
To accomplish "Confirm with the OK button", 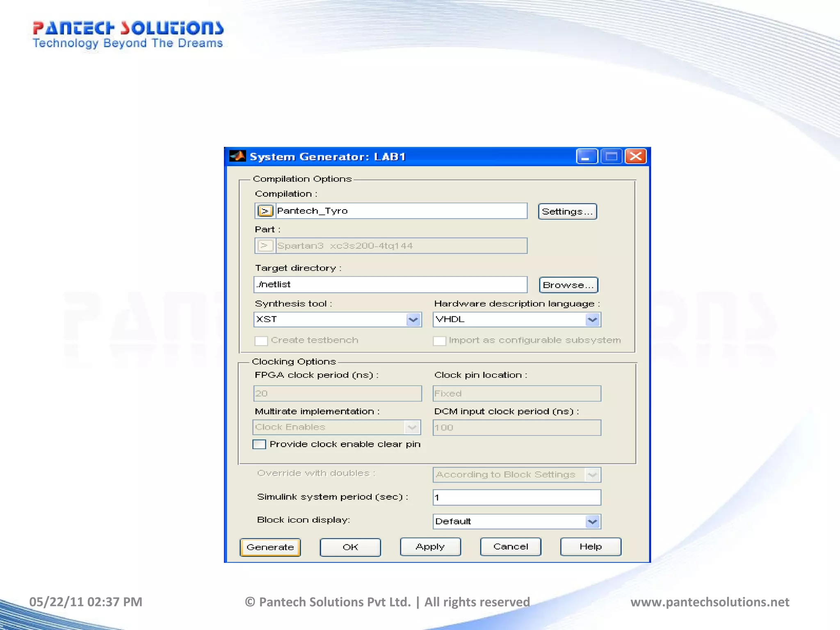I will [x=350, y=547].
